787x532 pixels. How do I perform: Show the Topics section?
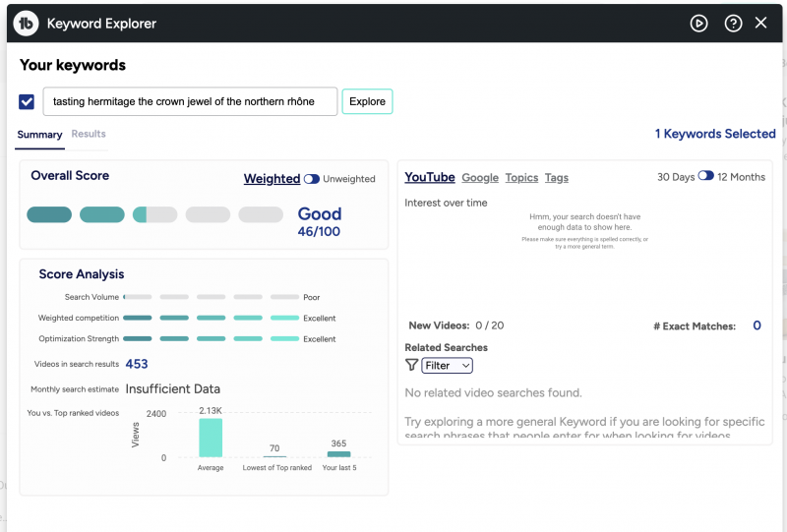(521, 178)
